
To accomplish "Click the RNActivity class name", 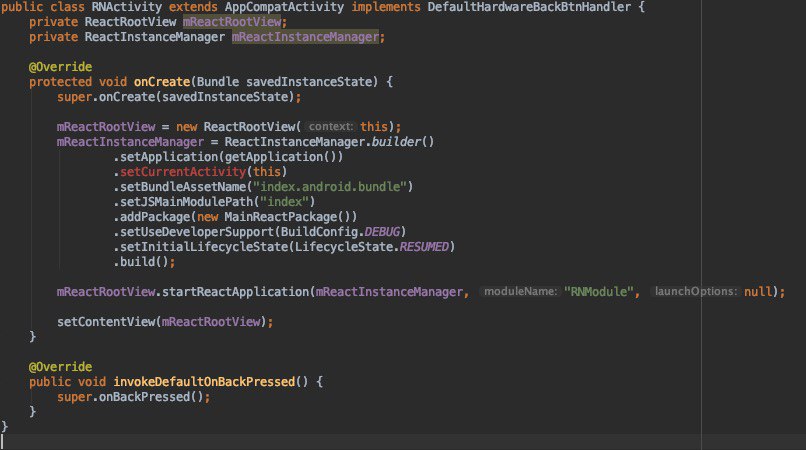I will point(126,7).
